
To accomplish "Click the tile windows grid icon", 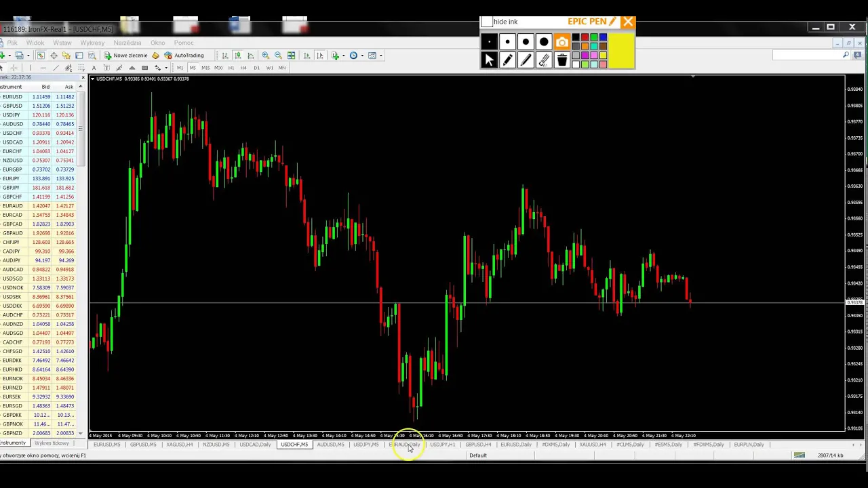I will point(291,56).
